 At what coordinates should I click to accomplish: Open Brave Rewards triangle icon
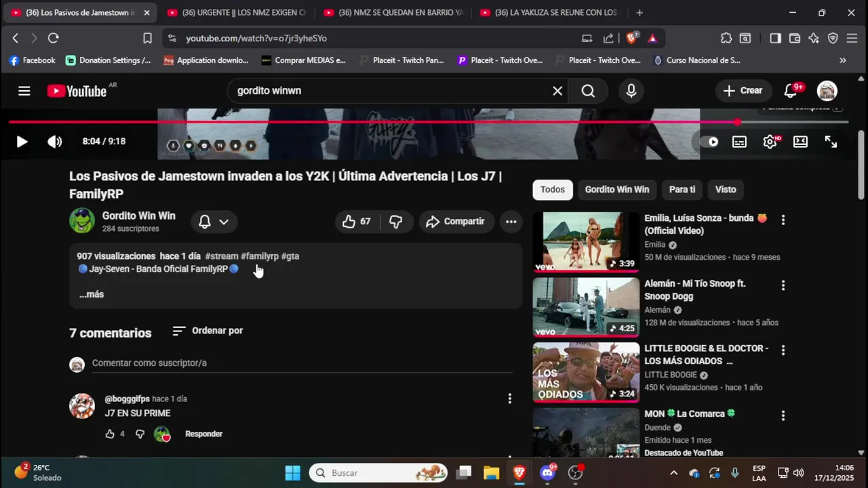tap(652, 39)
